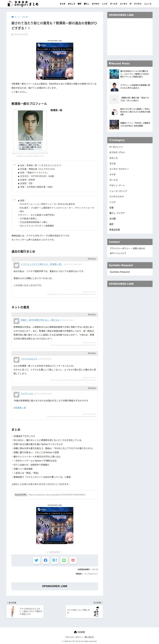Open the ビジネススキル category
The image size is (159, 644).
117,196
